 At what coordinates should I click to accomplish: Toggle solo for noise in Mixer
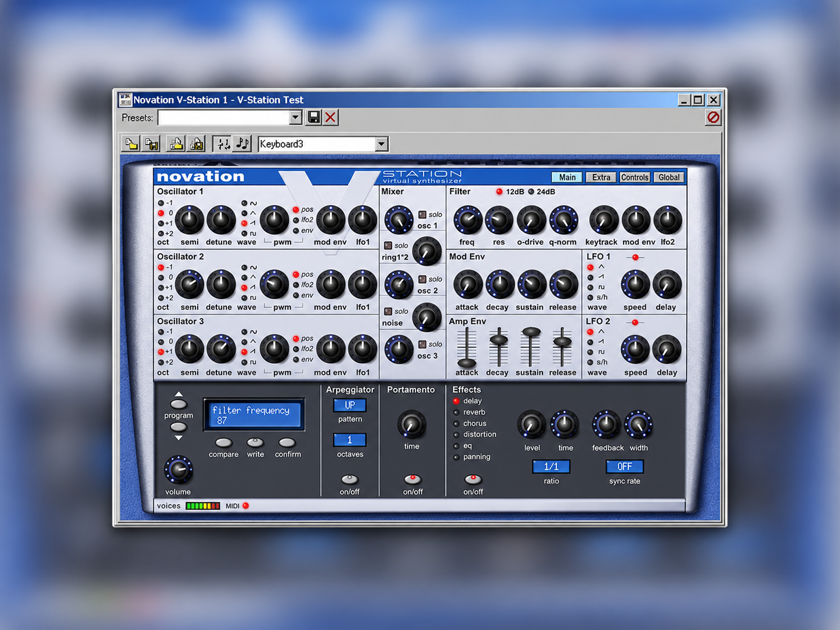388,312
